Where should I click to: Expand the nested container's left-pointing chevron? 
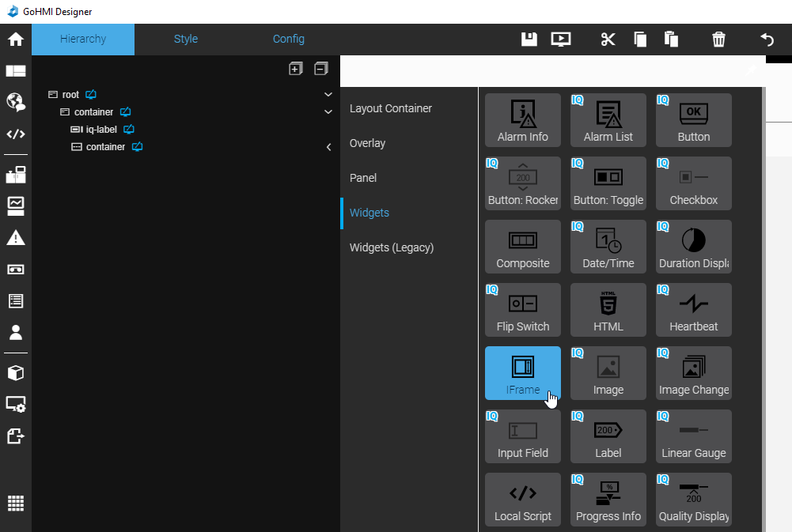328,147
